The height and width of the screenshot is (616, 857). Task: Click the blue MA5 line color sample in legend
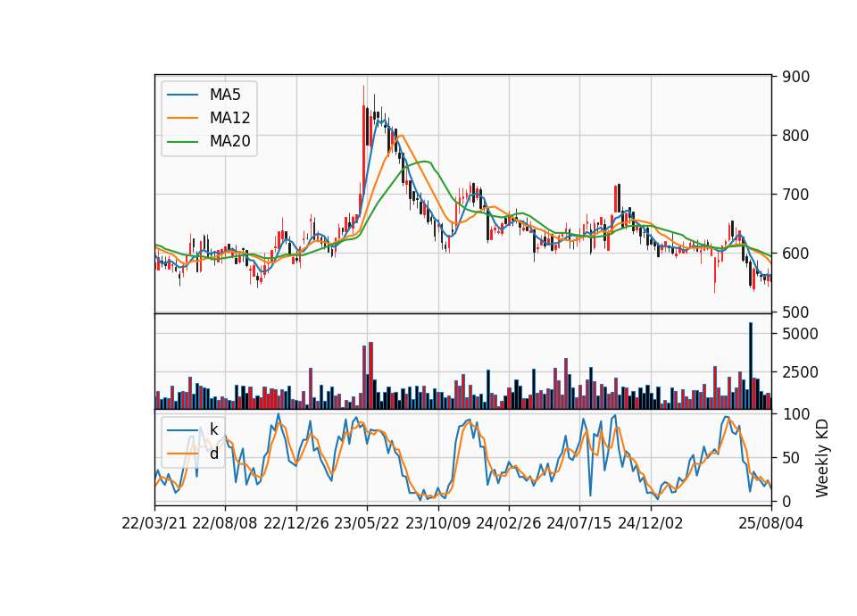coord(182,95)
